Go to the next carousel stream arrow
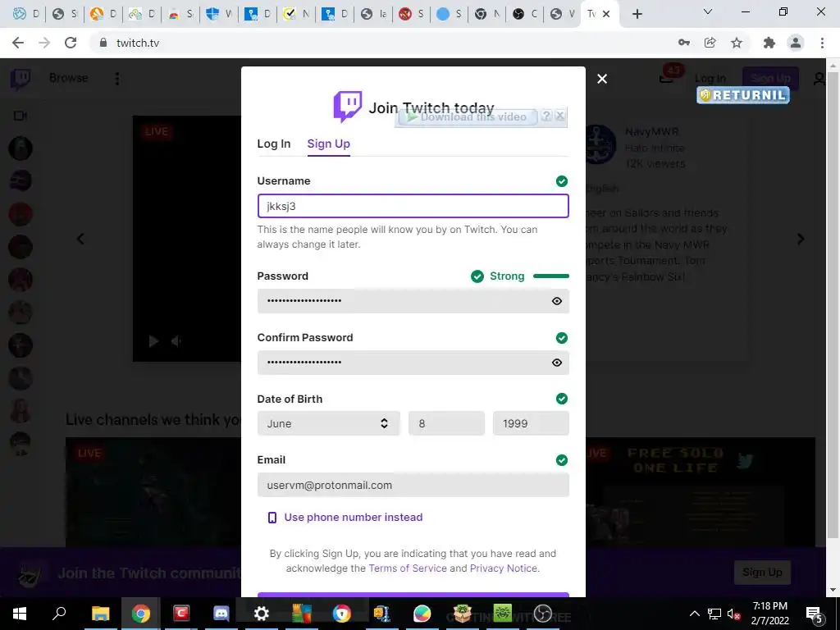840x630 pixels. pos(801,239)
